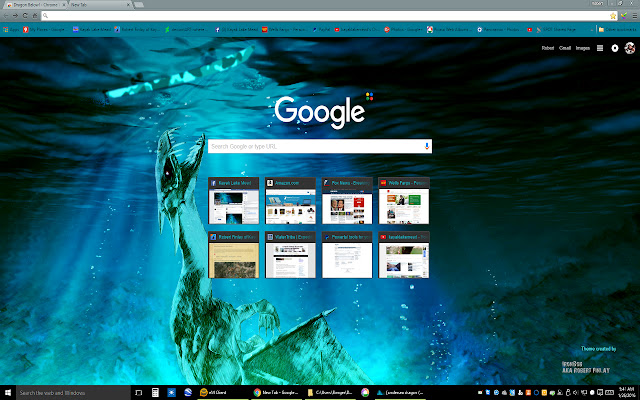Click the Google logo
Screen dimensions: 640x400
click(320, 112)
